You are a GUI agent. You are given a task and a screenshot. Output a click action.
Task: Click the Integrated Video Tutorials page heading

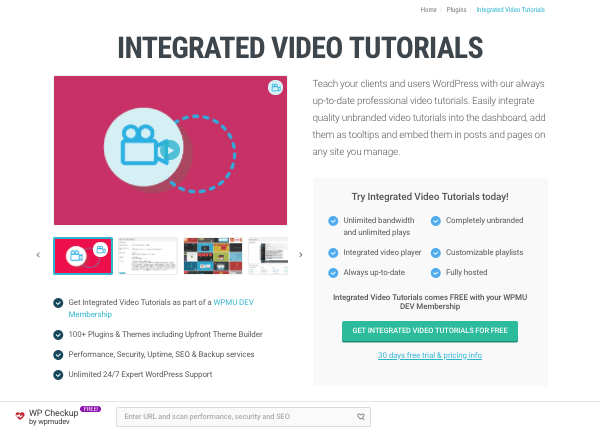300,48
